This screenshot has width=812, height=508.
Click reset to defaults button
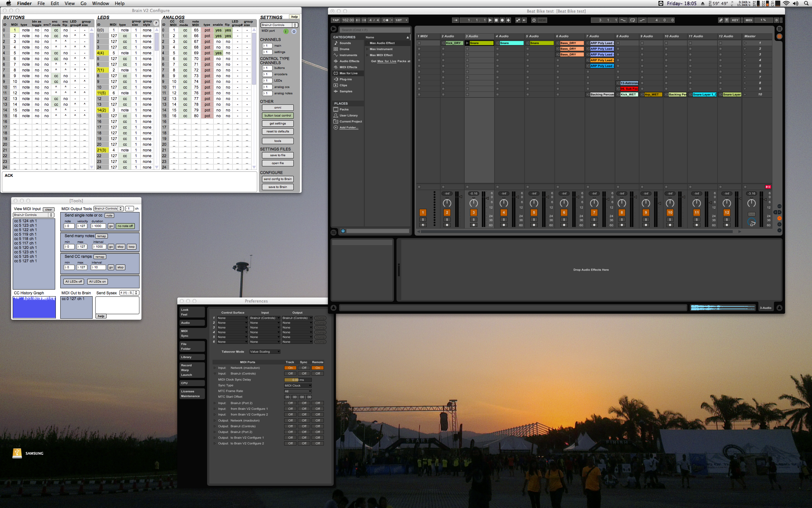pos(278,131)
